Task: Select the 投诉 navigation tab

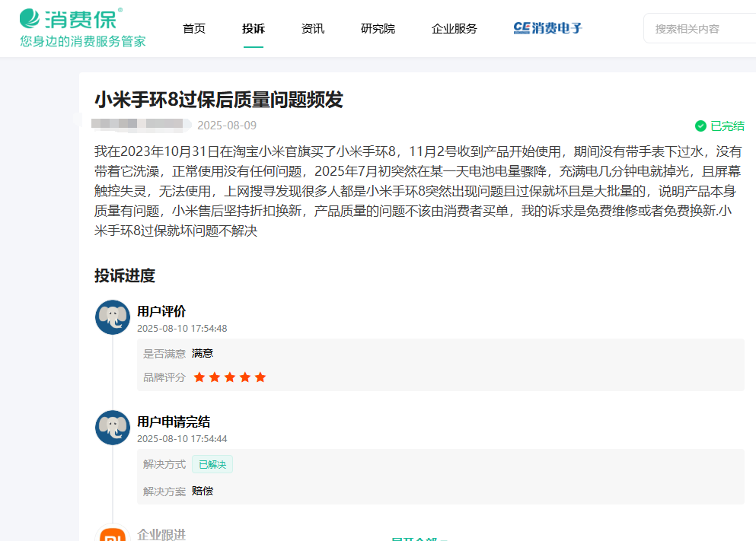Action: (x=254, y=29)
